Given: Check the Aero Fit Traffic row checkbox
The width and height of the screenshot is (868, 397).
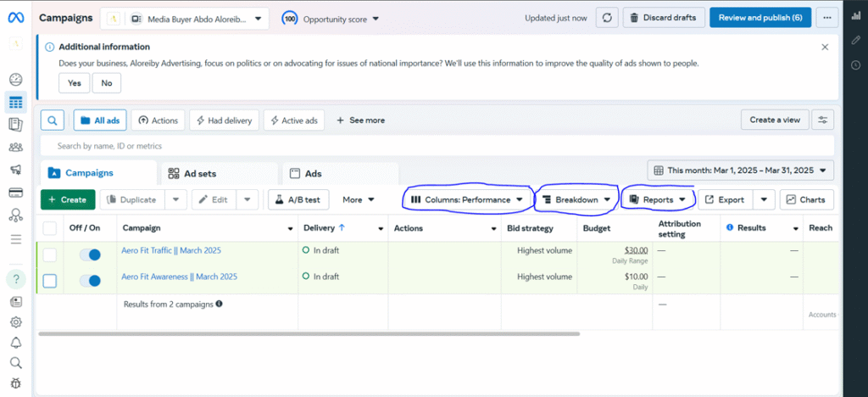Looking at the screenshot, I should pyautogui.click(x=50, y=254).
